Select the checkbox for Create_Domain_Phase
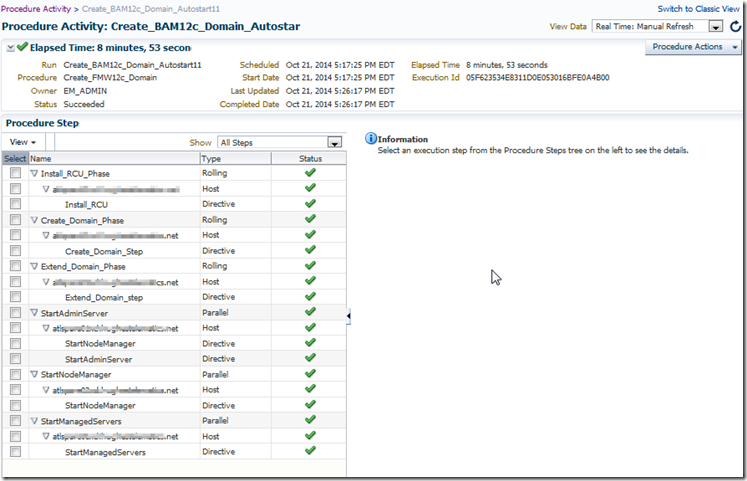Screen dimensions: 747x481 tap(15, 220)
